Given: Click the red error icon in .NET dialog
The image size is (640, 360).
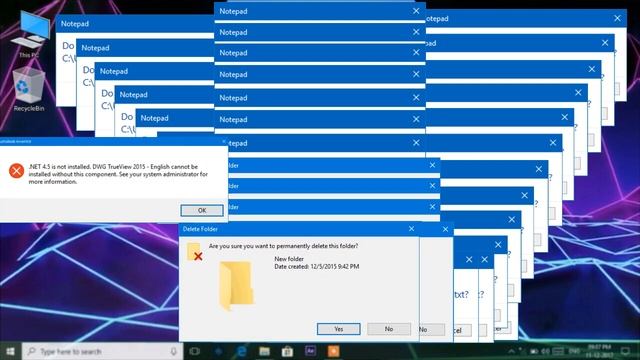Looking at the screenshot, I should click(x=16, y=171).
